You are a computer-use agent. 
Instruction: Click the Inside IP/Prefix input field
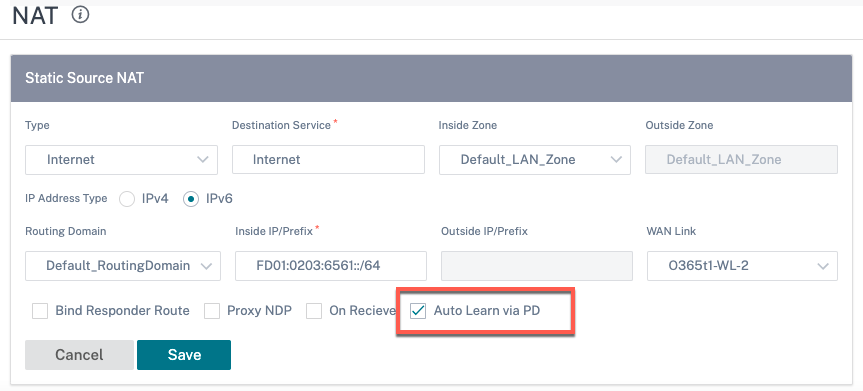pyautogui.click(x=331, y=266)
